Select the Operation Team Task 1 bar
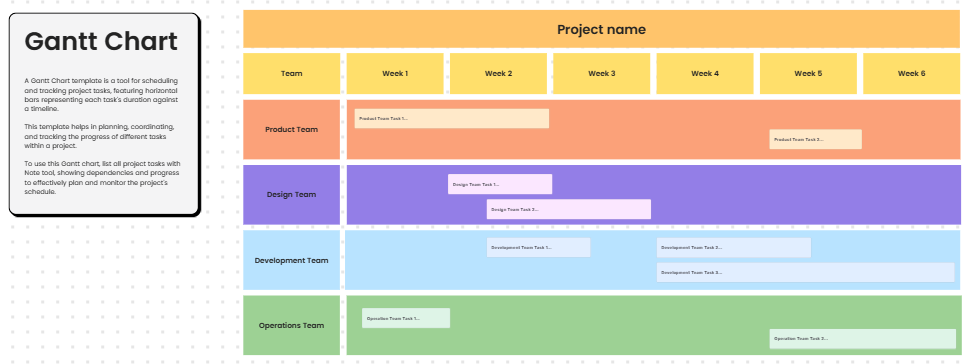968x364 pixels. [406, 318]
